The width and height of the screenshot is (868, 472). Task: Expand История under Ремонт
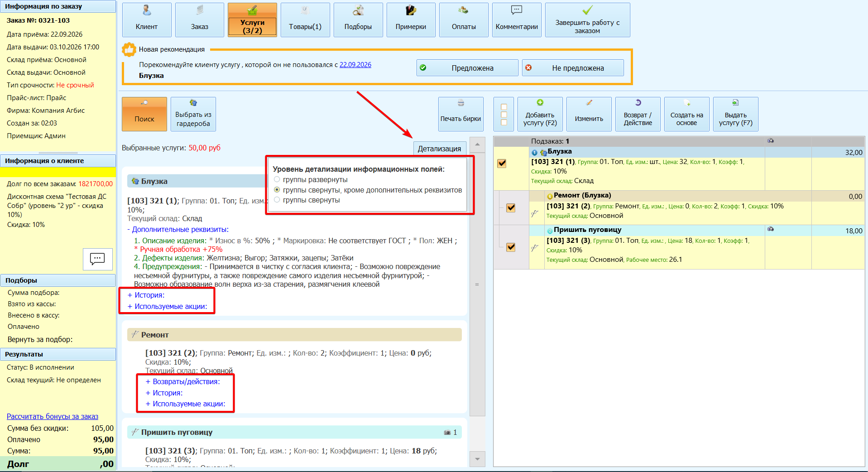pyautogui.click(x=164, y=393)
